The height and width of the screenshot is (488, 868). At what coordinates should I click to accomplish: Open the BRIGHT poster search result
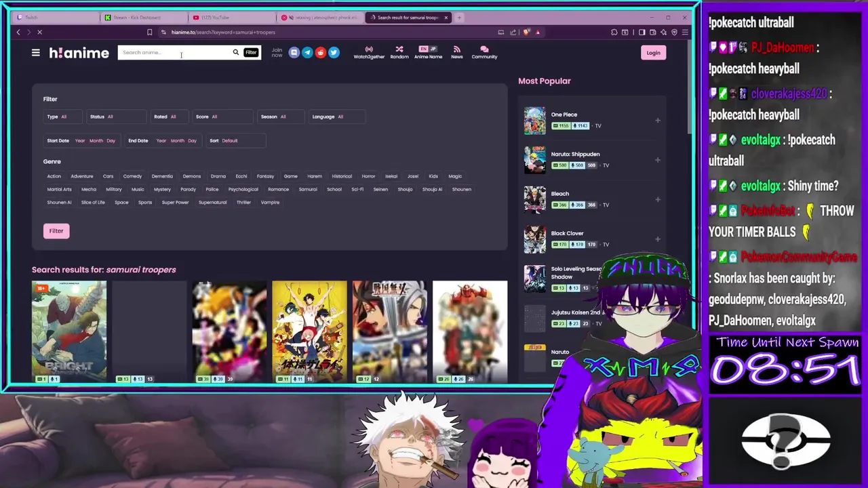[x=69, y=331]
